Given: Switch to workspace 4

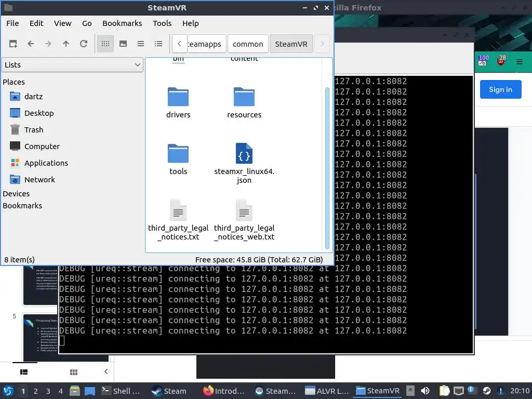Looking at the screenshot, I should pyautogui.click(x=61, y=391).
